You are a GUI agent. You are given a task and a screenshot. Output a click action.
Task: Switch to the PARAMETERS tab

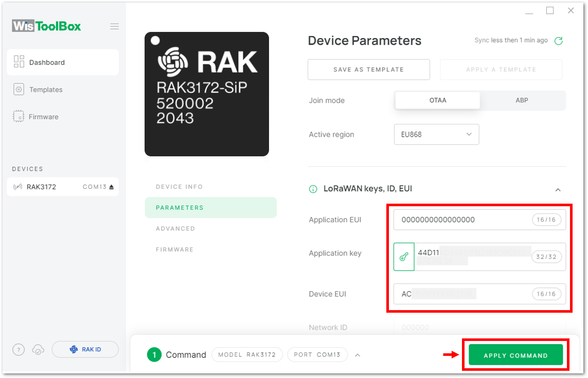click(211, 207)
